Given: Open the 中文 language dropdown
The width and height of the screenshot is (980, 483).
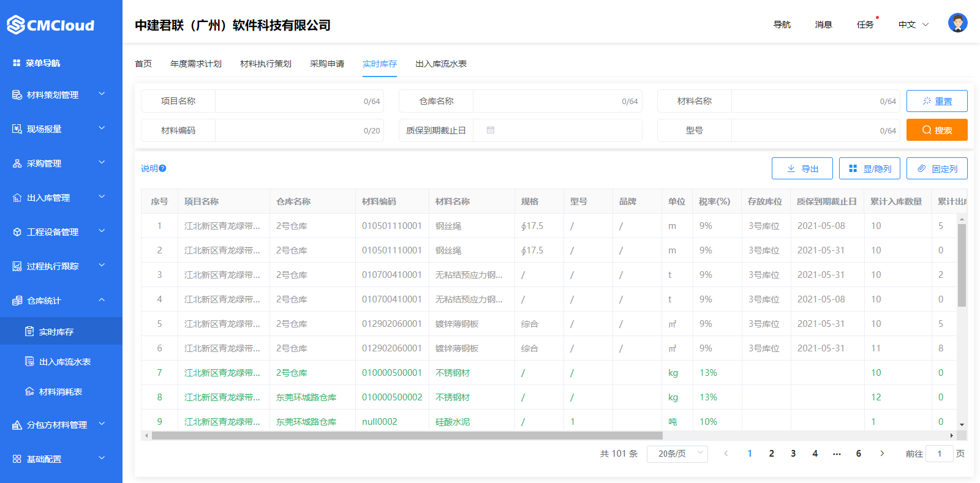Looking at the screenshot, I should [x=913, y=24].
